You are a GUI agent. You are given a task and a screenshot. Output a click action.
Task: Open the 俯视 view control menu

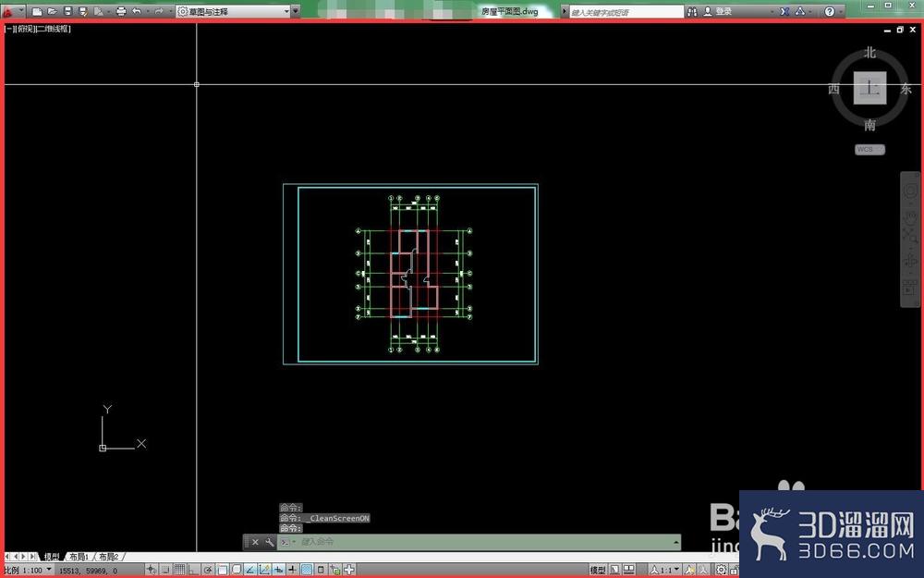[24, 29]
